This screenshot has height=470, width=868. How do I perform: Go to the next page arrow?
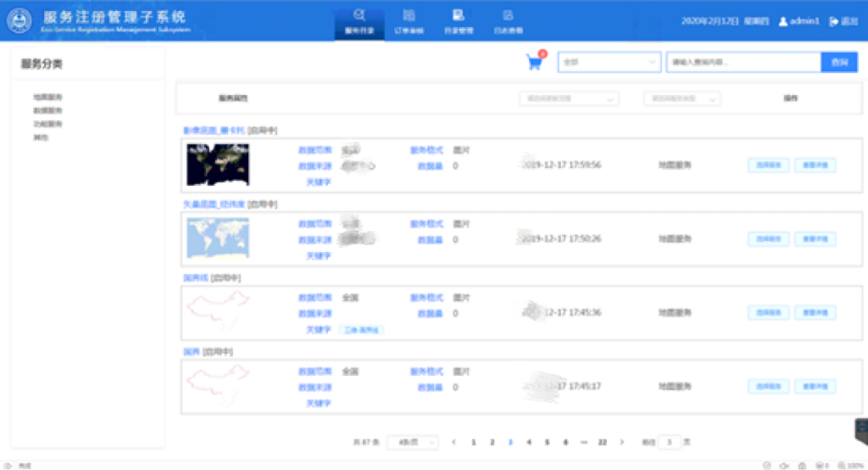[x=621, y=442]
